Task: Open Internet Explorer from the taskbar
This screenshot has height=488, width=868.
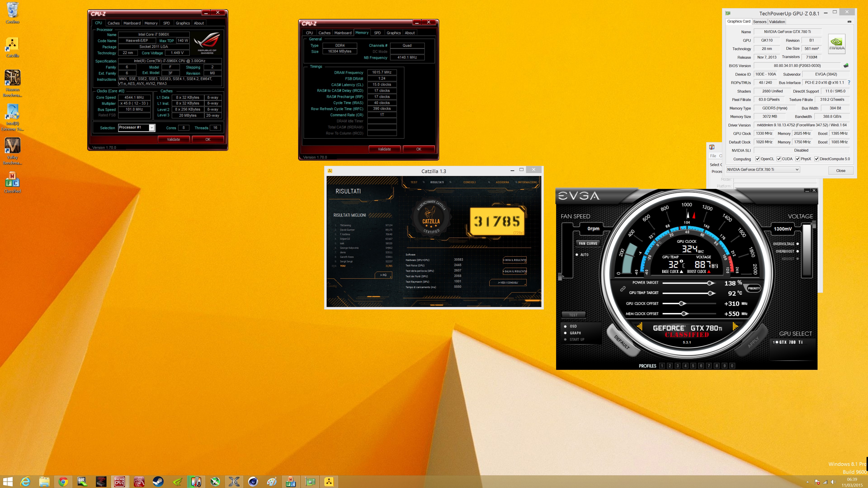Action: (25, 482)
